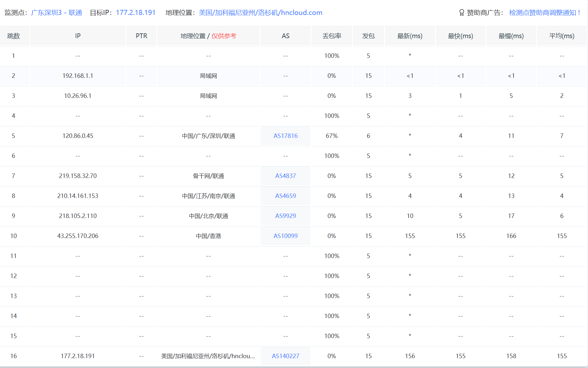The image size is (588, 368).
Task: Click location cell 中国/广东/深圳/联通
Action: tap(208, 136)
